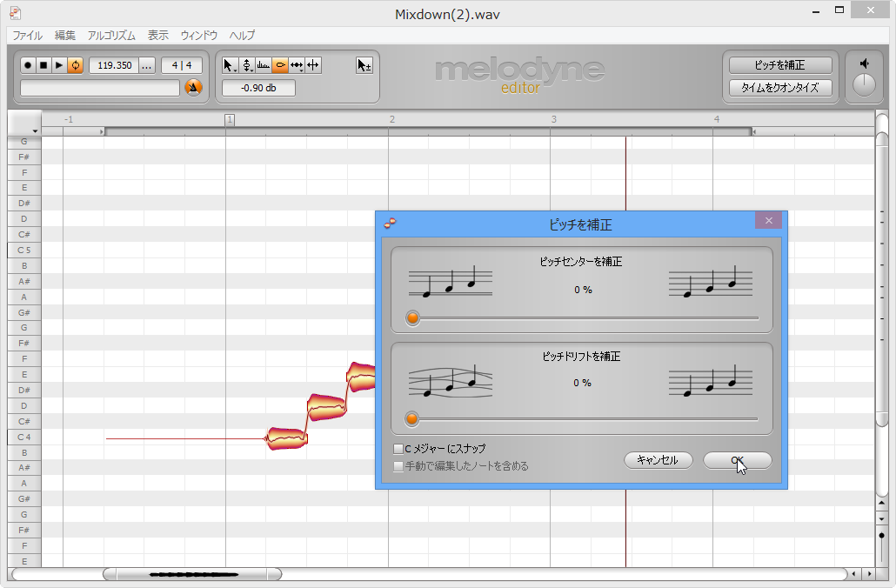Image resolution: width=896 pixels, height=588 pixels.
Task: Click the bar 1 marker in ruler
Action: pyautogui.click(x=229, y=119)
